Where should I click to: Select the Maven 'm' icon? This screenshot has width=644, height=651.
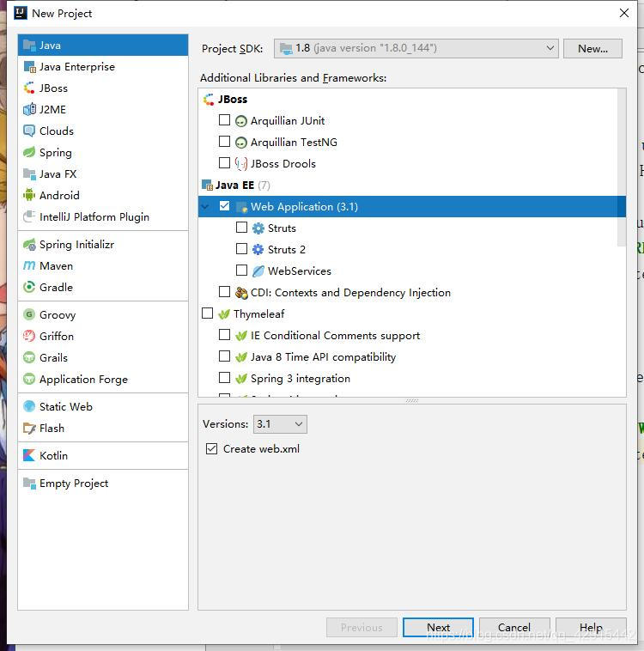coord(29,265)
